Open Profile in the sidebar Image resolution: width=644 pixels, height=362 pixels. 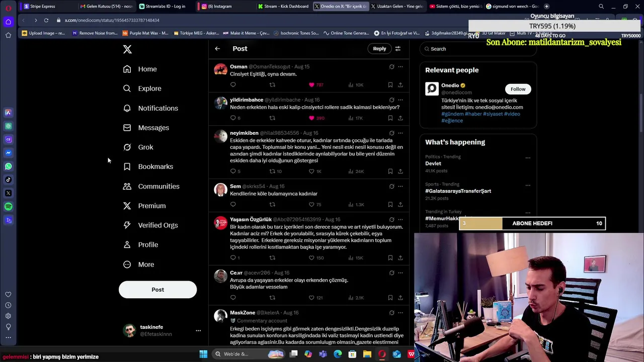point(141,245)
